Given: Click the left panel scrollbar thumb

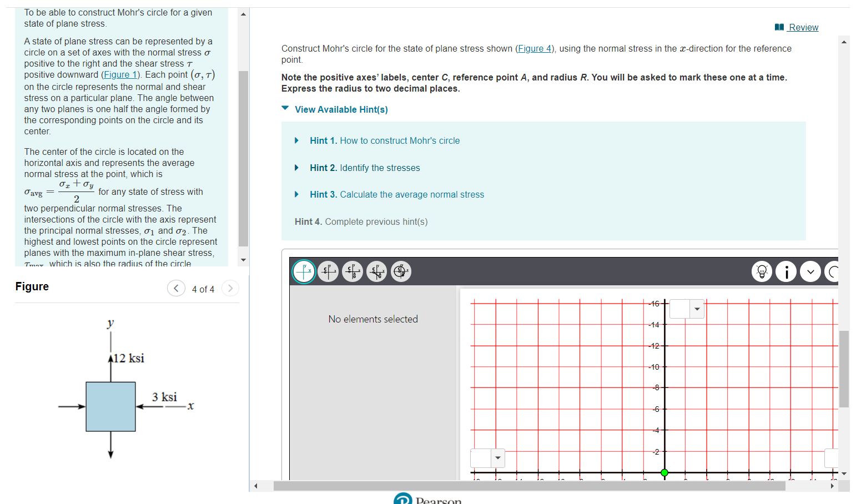Looking at the screenshot, I should coord(243,158).
